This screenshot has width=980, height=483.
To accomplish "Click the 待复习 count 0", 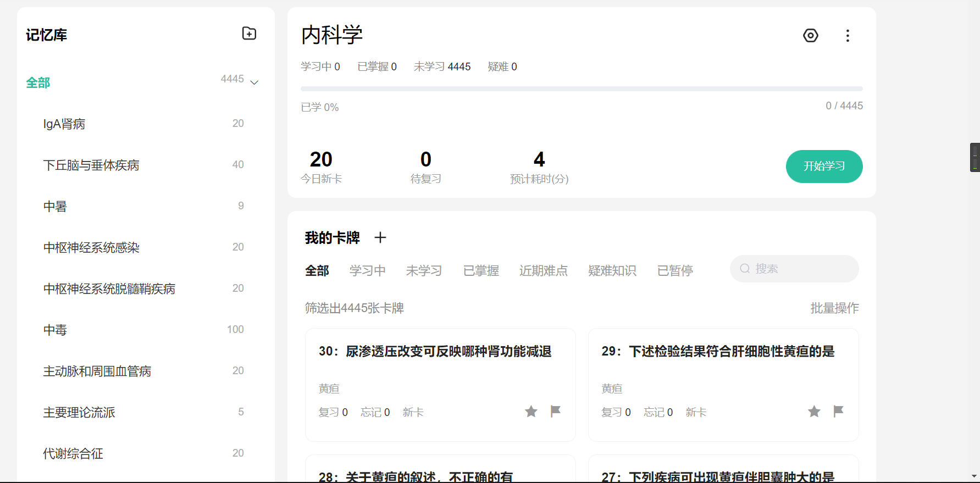I will click(x=426, y=159).
